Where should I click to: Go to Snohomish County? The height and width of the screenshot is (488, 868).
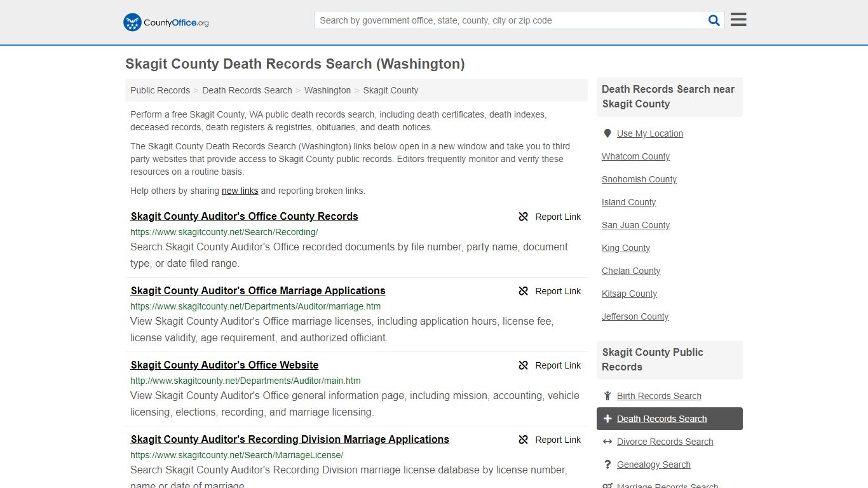(639, 179)
